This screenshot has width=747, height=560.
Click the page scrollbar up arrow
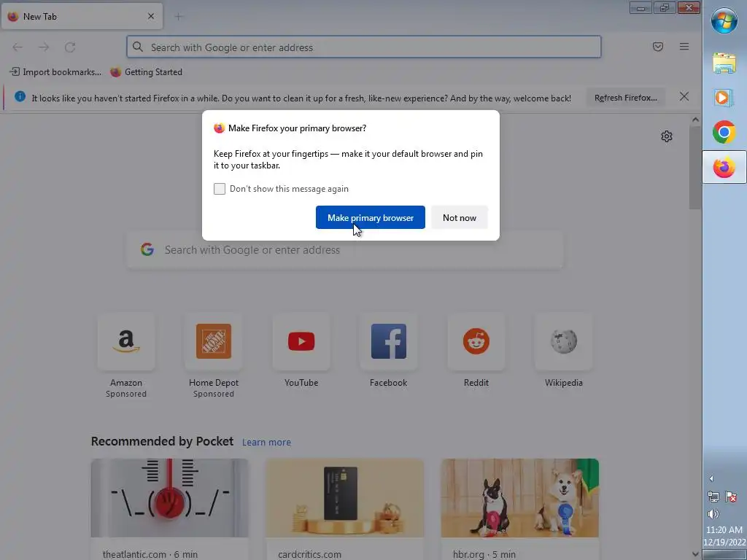[x=695, y=120]
